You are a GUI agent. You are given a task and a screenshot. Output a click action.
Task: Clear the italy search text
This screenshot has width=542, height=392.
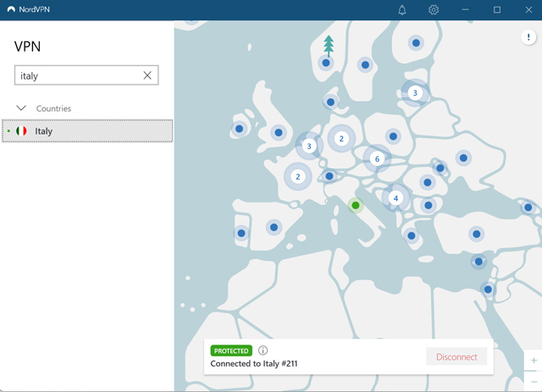[x=147, y=75]
